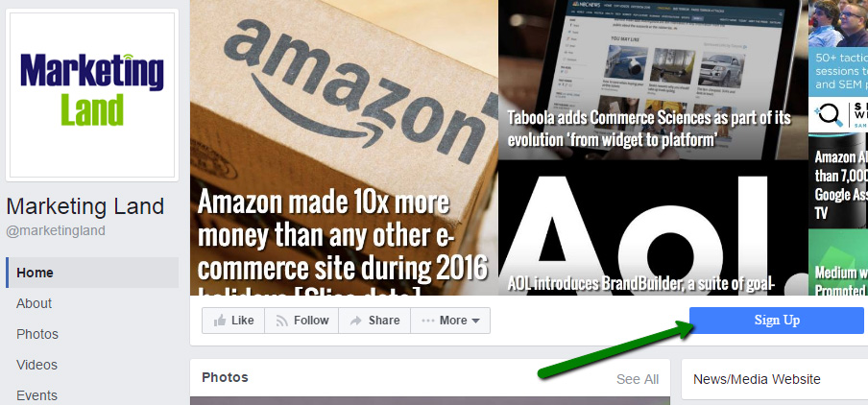The width and height of the screenshot is (868, 405).
Task: Open the Marketing Land profile logo
Action: (92, 95)
